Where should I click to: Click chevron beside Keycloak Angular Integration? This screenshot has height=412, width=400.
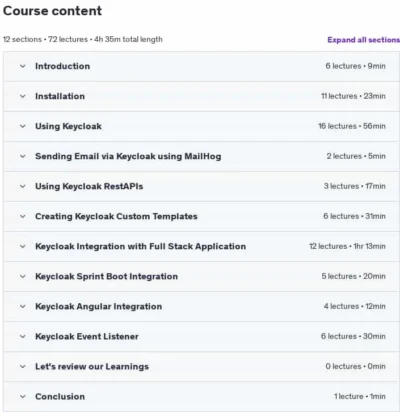pos(23,306)
